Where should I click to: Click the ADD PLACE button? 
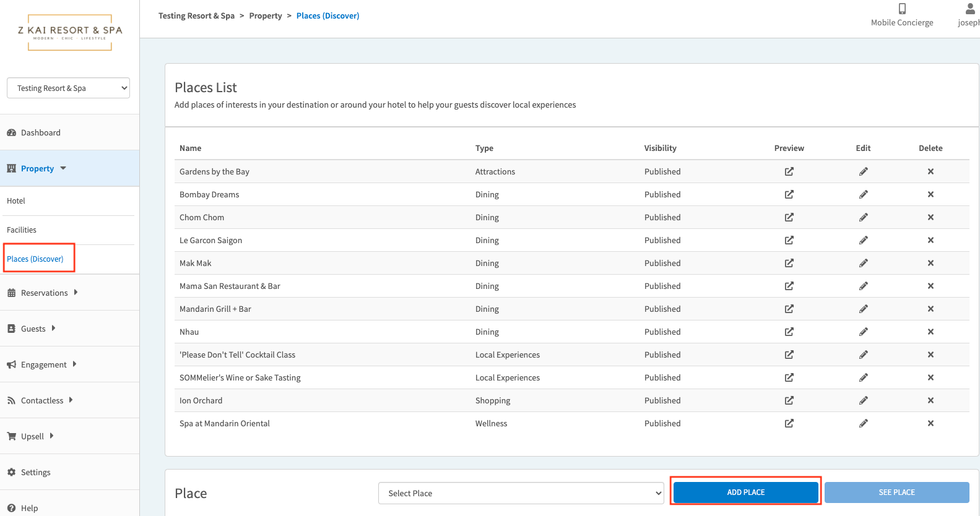(x=745, y=492)
